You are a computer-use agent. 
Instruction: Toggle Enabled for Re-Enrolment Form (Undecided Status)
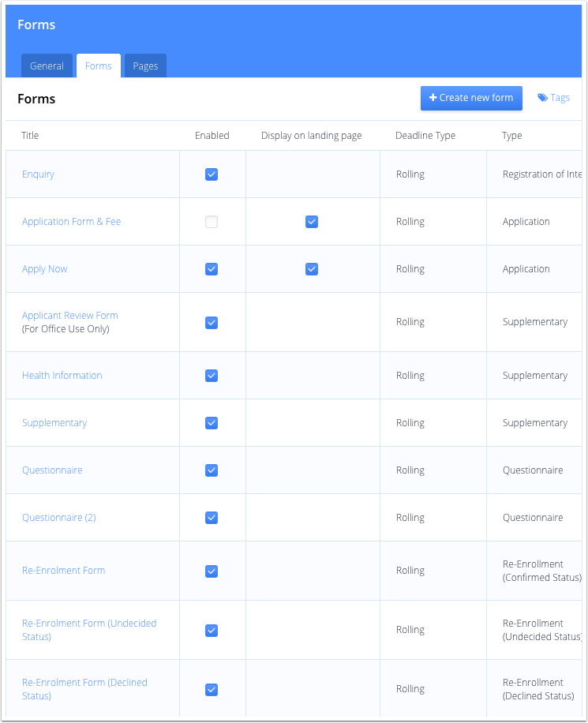tap(212, 631)
